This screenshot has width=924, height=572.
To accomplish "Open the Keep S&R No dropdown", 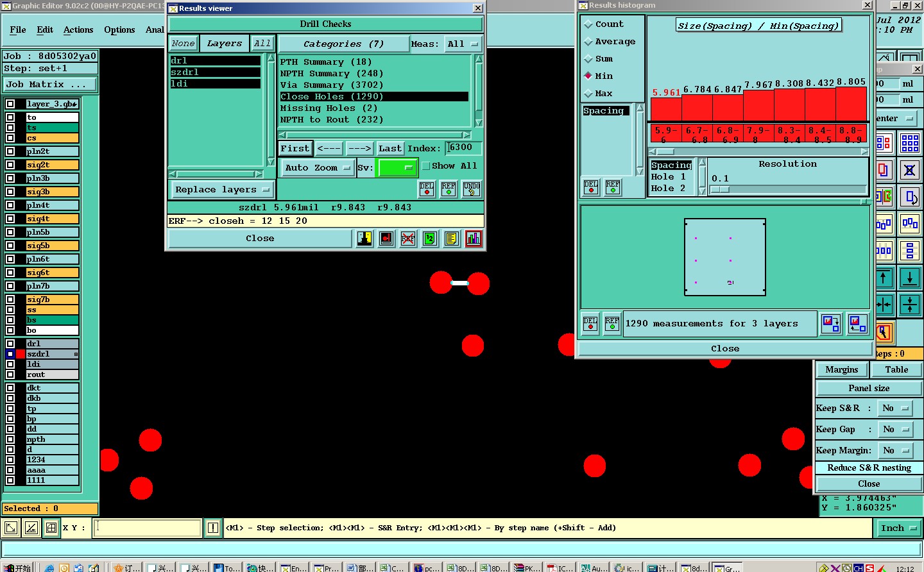I will tap(895, 408).
